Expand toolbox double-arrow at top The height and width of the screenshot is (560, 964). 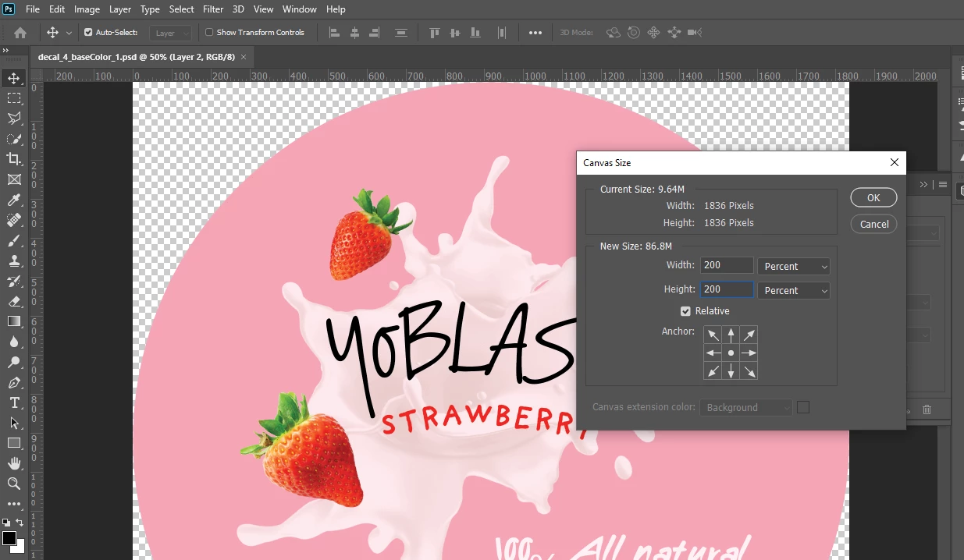[5, 50]
